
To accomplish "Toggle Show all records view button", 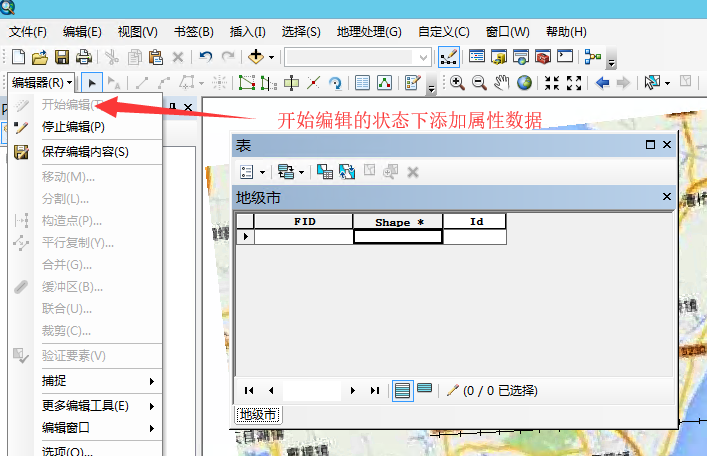I will pos(402,391).
